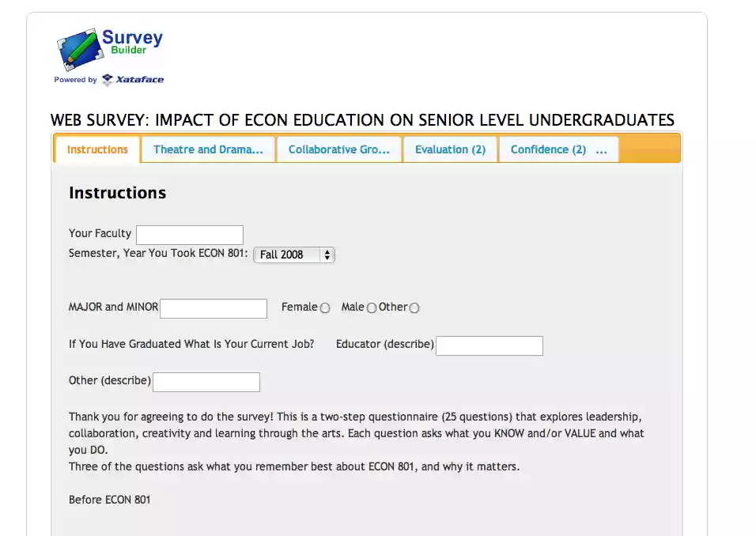Click the semester dropdown arrow stepper
The image size is (756, 536).
pyautogui.click(x=328, y=255)
